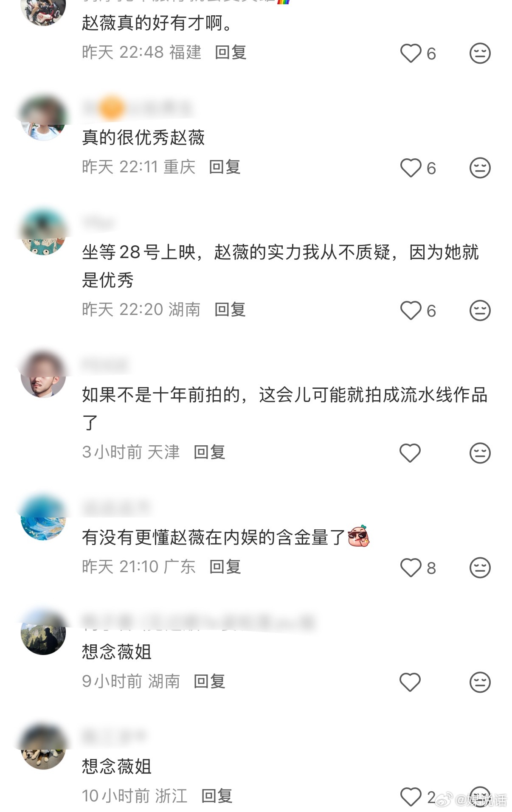Dislike the comment posted from 天津
This screenshot has width=512, height=812.
(x=480, y=453)
